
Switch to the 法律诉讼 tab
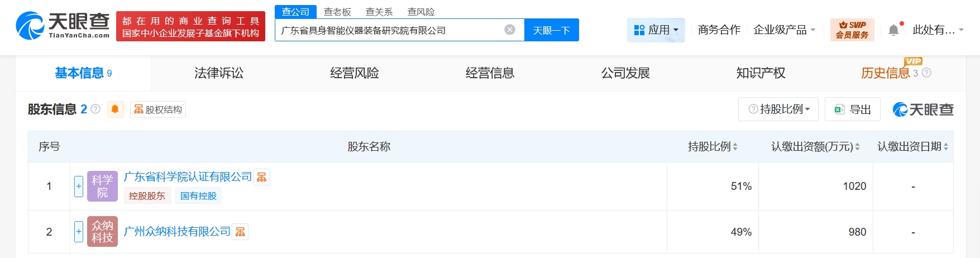click(x=219, y=73)
